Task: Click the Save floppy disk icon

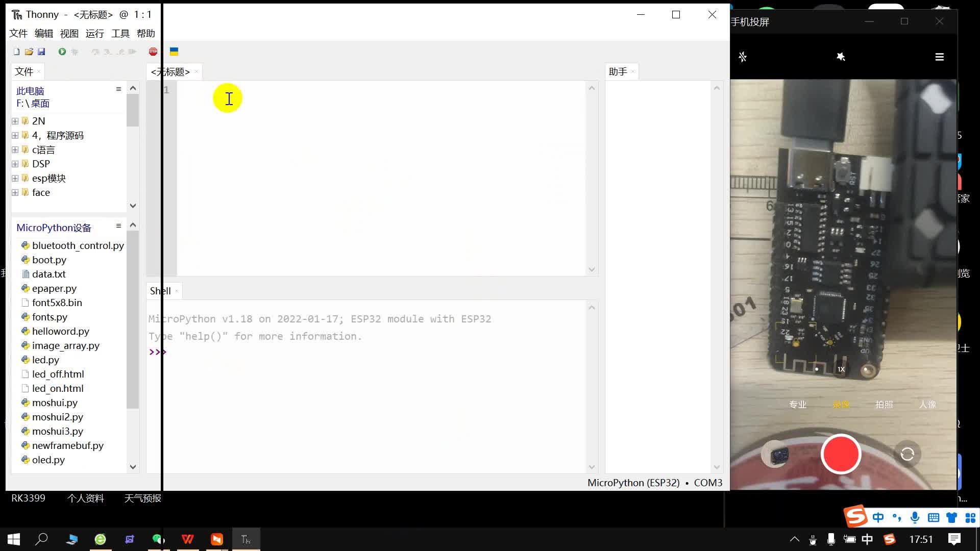Action: [x=41, y=52]
